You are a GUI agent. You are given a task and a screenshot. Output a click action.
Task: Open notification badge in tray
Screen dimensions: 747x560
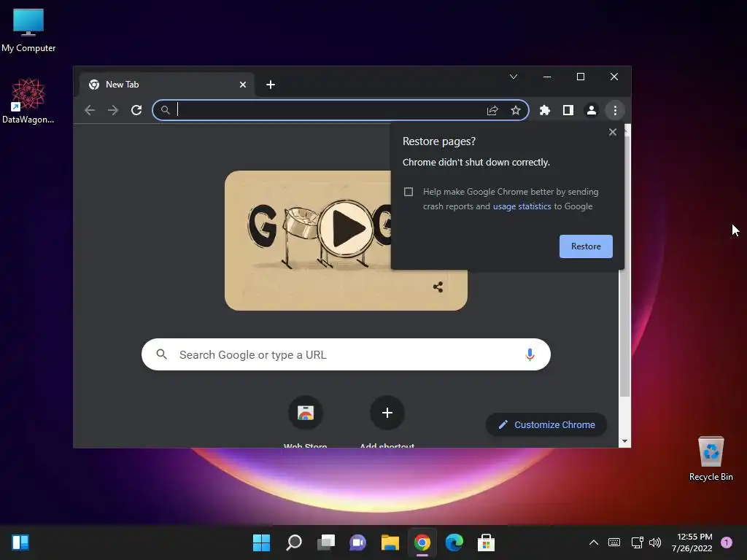(727, 542)
